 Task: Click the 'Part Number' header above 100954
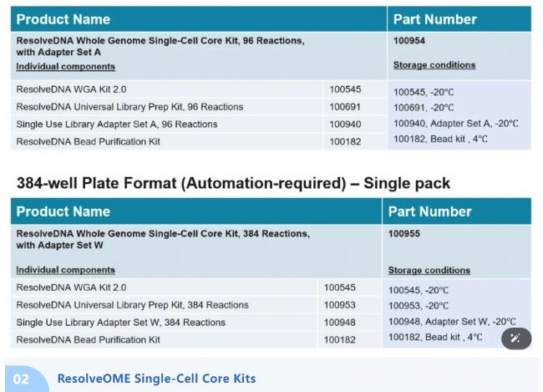click(x=435, y=19)
